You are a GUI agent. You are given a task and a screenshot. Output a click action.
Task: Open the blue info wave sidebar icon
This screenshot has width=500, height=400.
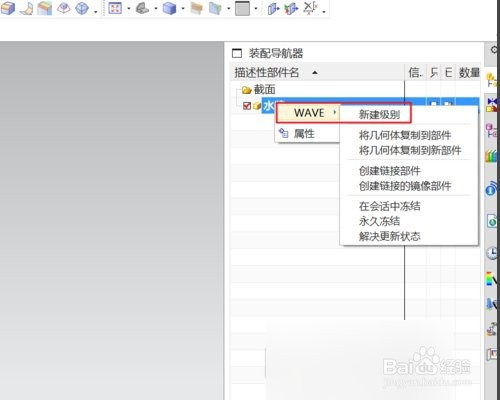(492, 189)
